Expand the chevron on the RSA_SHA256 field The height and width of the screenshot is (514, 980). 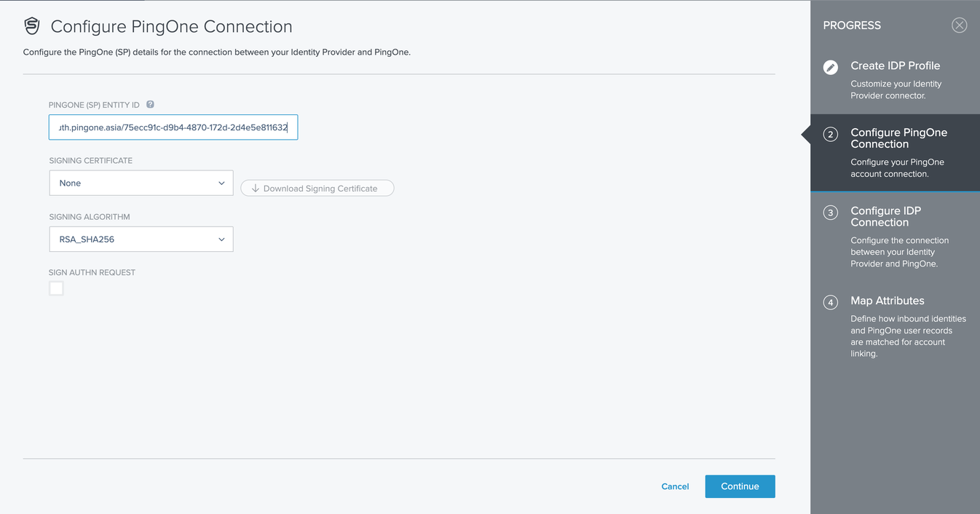point(221,239)
